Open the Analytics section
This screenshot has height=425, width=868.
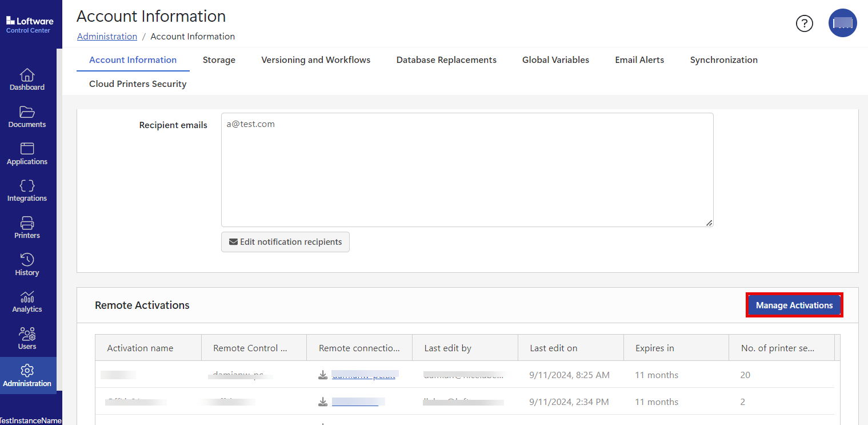click(x=27, y=302)
